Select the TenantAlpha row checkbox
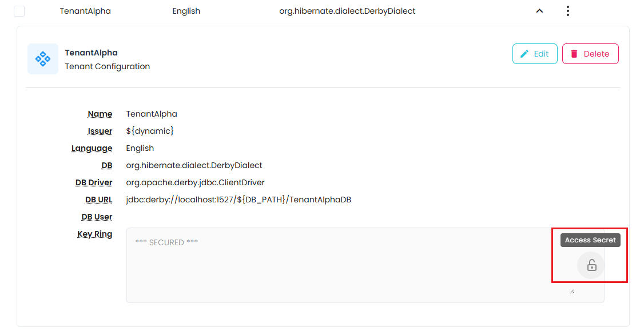Viewport: 644px width, 331px height. tap(19, 11)
